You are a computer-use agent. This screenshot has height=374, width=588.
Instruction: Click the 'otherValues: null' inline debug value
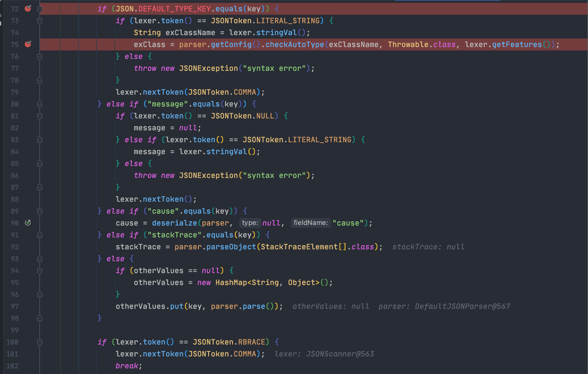pos(331,306)
